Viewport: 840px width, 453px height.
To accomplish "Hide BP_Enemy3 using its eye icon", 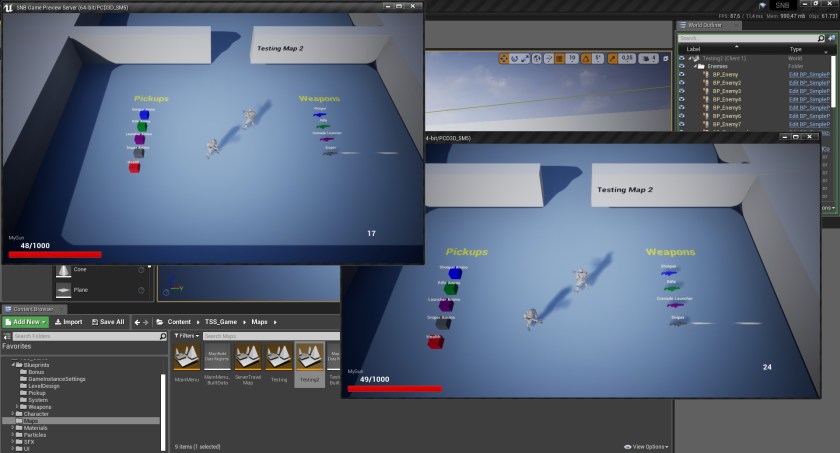I will click(x=682, y=91).
